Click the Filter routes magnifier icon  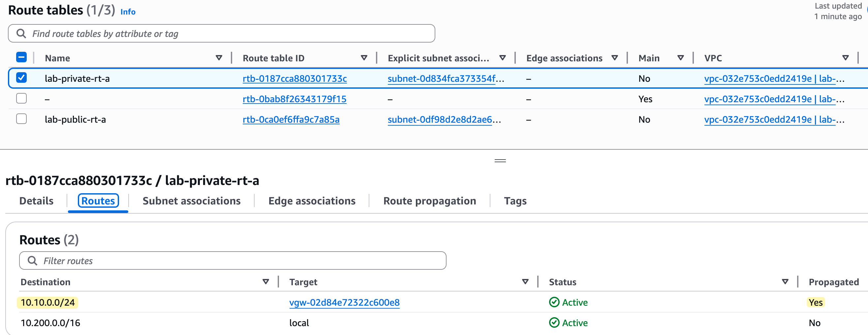coord(32,260)
